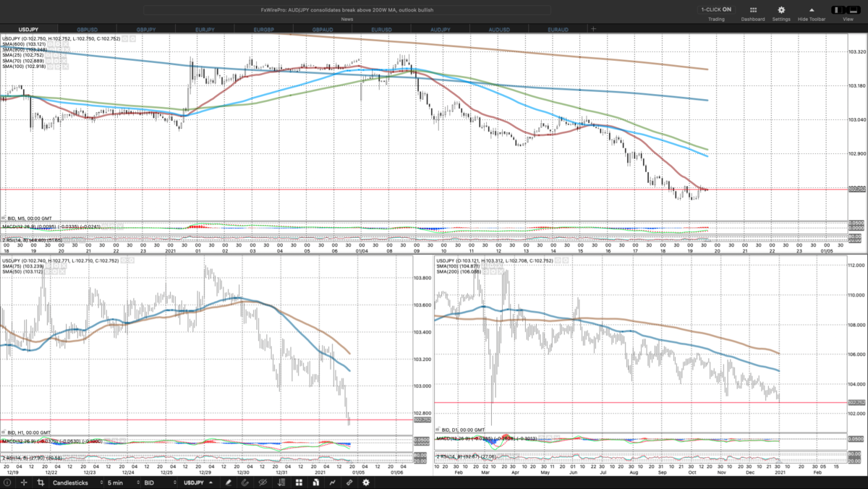
Task: Click the SMA(70) indicator label on M5 chart
Action: [23, 61]
